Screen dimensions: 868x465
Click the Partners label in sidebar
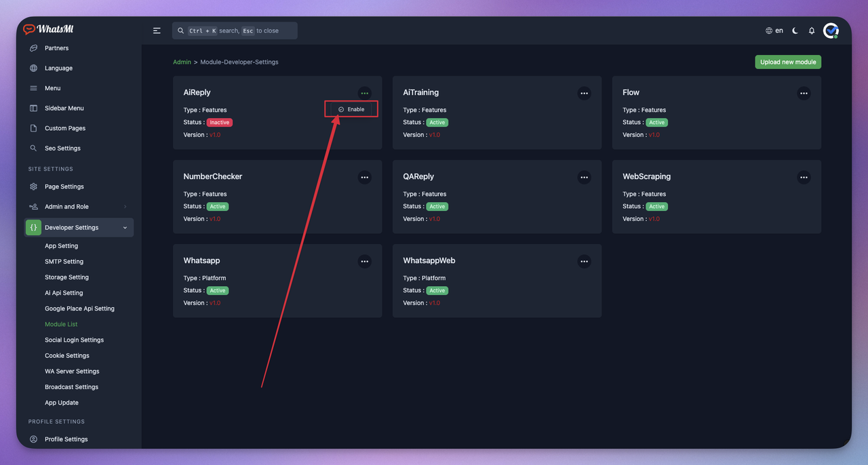(56, 48)
